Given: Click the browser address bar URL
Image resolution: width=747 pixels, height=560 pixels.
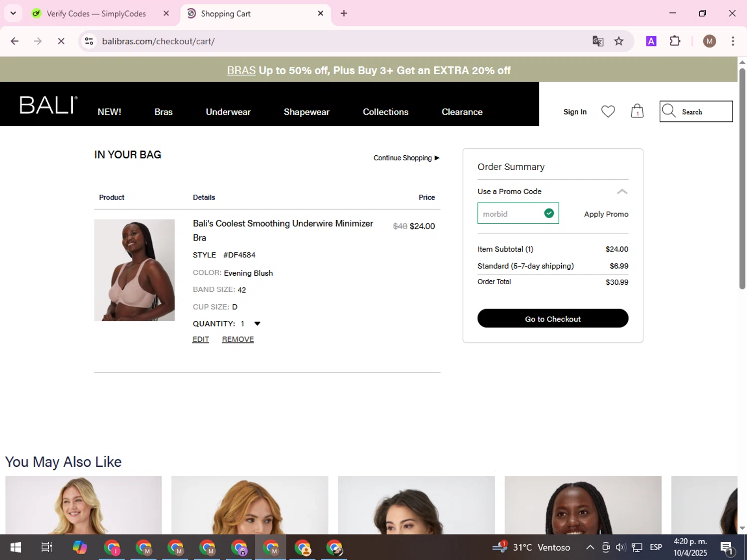Looking at the screenshot, I should (158, 41).
